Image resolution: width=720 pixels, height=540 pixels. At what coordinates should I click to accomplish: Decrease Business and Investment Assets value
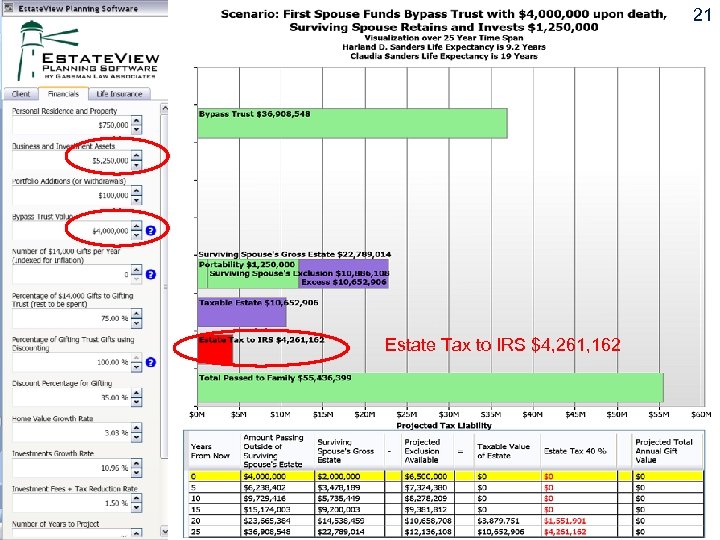[136, 165]
